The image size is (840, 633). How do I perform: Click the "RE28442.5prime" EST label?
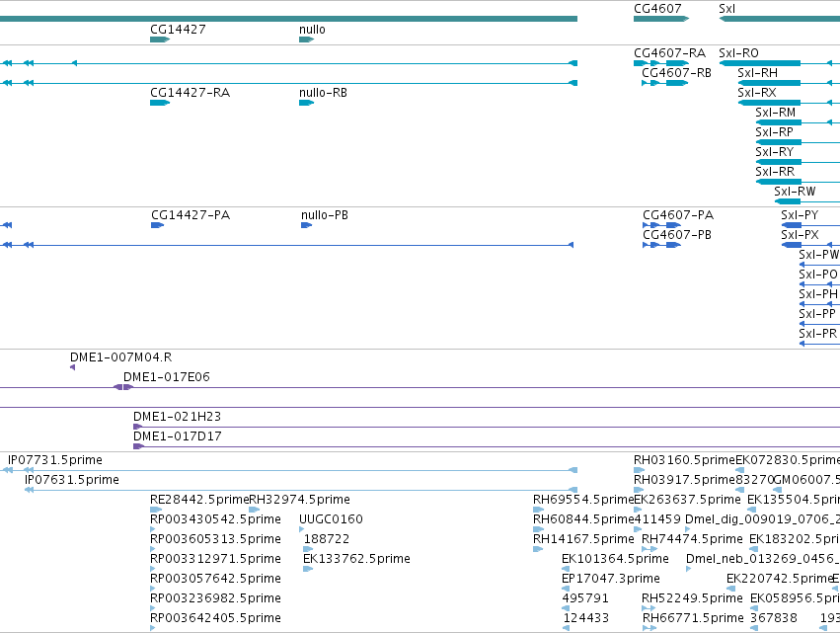[x=199, y=500]
